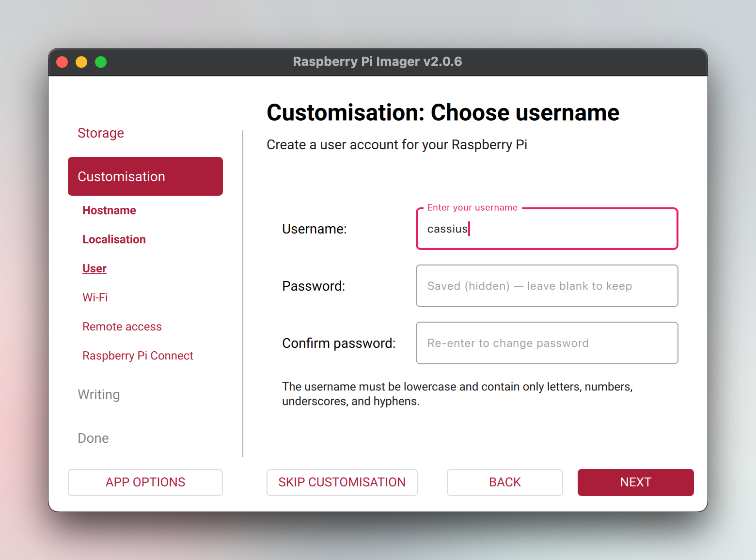Minimize the Imager window

coord(81,62)
